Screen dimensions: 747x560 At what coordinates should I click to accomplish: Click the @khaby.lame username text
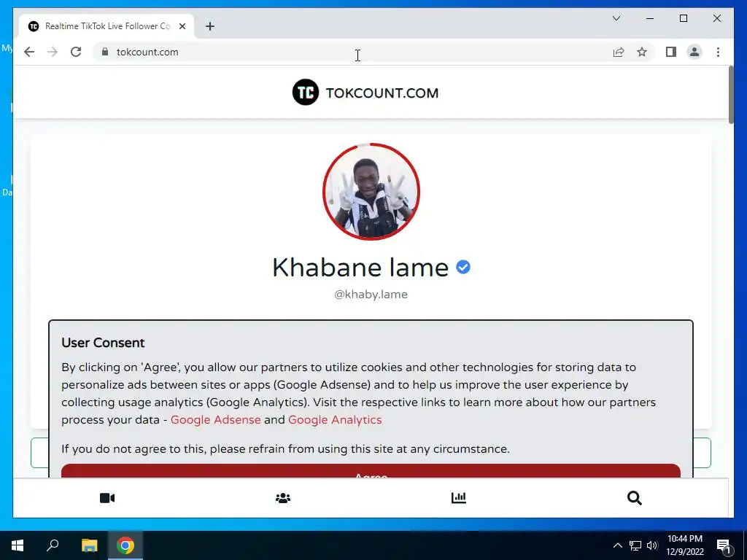[x=371, y=295]
